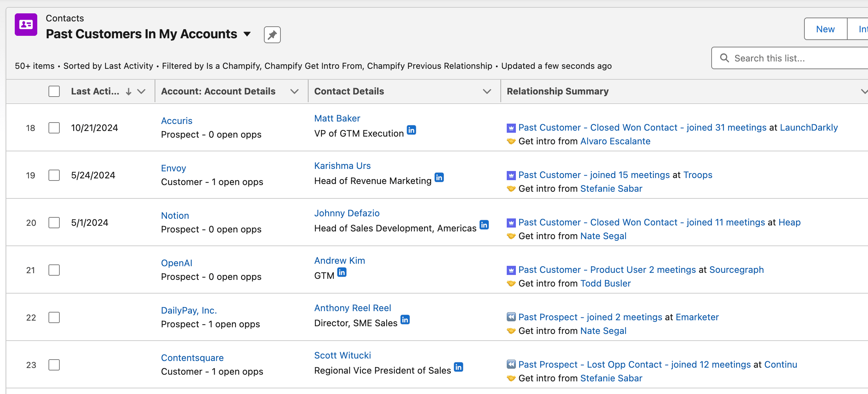Open Anthony Reel Reel's LinkedIn icon
The height and width of the screenshot is (394, 868).
[x=405, y=320]
